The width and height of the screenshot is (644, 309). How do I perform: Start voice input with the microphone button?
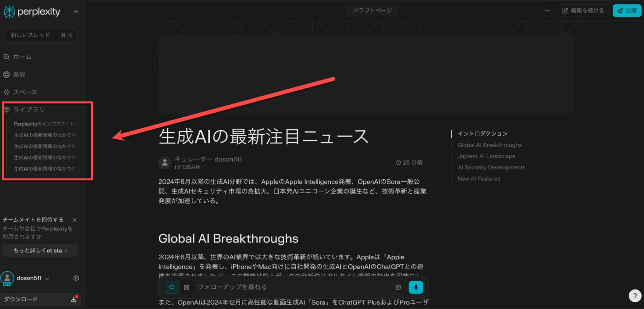pyautogui.click(x=416, y=287)
